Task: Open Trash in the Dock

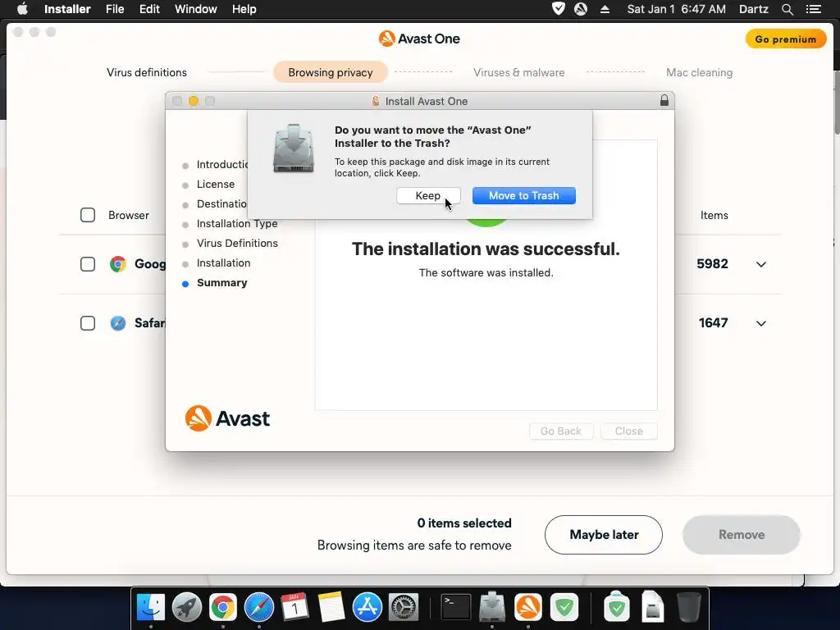Action: (688, 607)
